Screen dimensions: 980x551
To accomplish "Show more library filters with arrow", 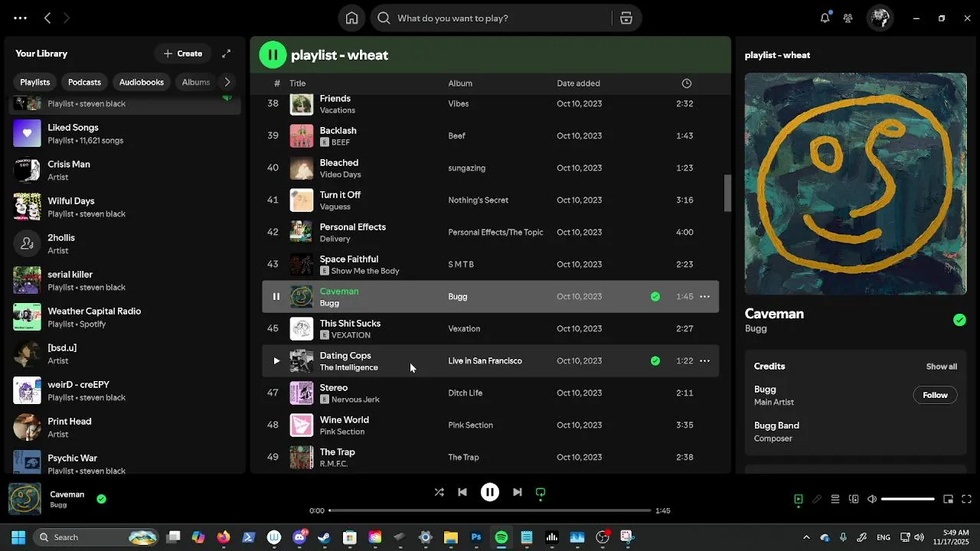I will pos(227,82).
